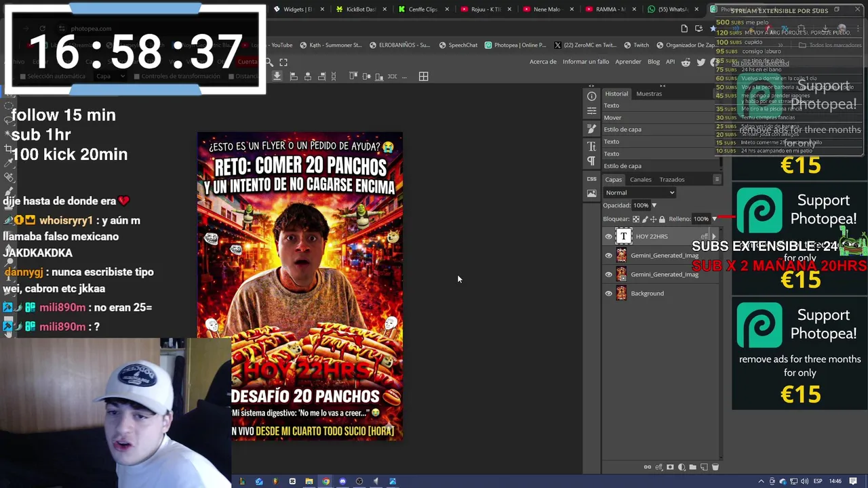
Task: Open Photopea's Twitter link icon
Action: 701,62
